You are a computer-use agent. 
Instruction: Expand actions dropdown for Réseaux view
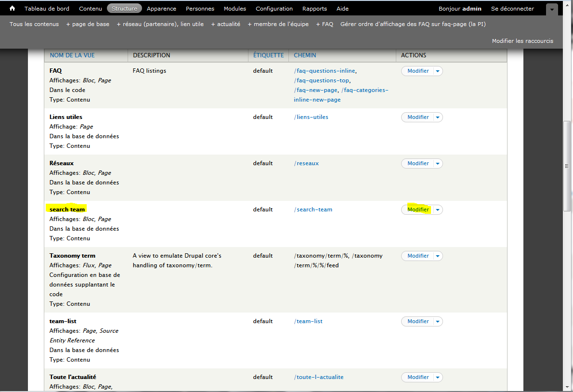click(437, 164)
